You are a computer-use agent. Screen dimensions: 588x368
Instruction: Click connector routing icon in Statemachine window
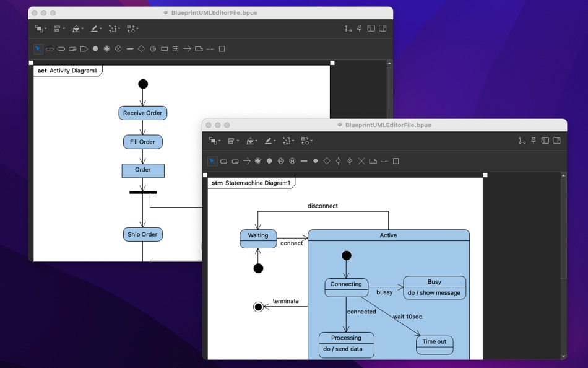pyautogui.click(x=522, y=141)
